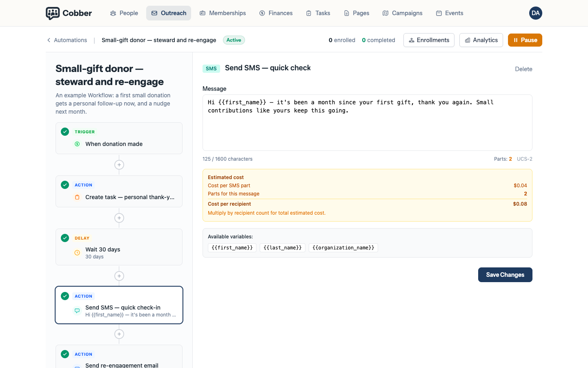
Task: Add a step after the Create task action
Action: [119, 218]
